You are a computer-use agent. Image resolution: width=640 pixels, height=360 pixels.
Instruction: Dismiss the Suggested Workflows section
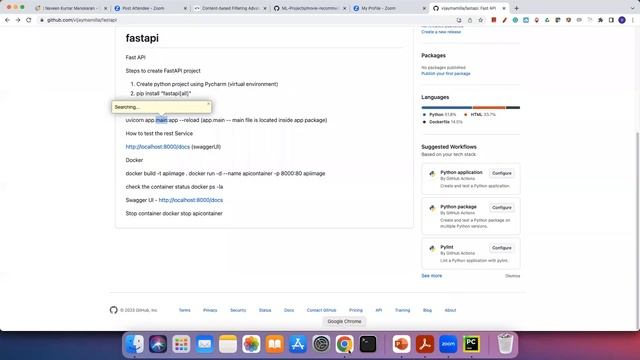coord(513,276)
